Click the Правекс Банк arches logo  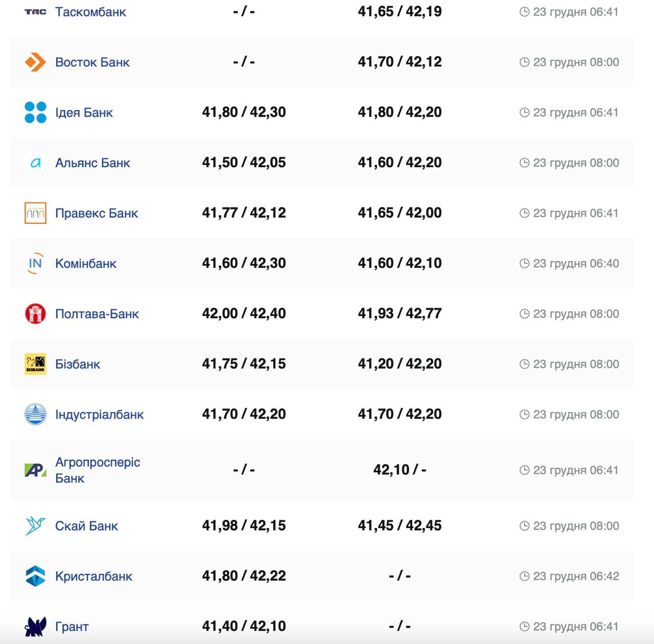(x=35, y=213)
